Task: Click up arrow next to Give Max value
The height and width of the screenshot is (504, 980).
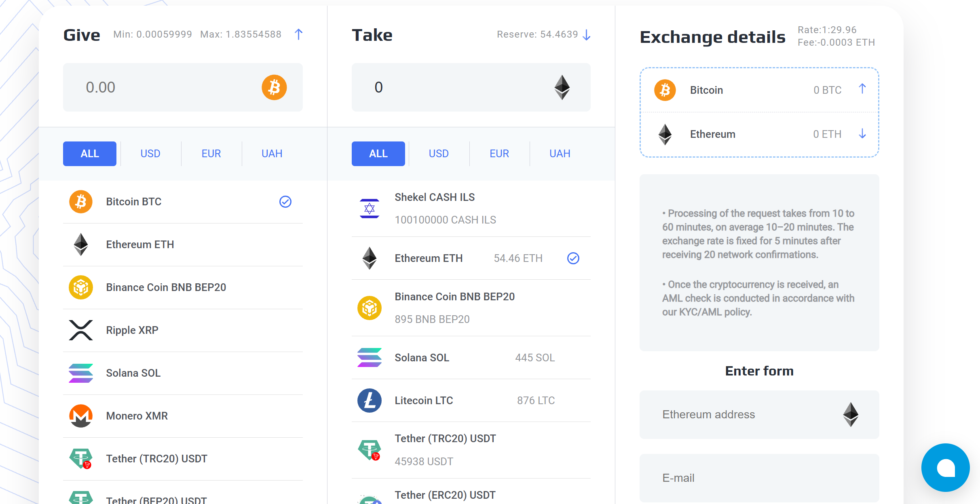Action: pyautogui.click(x=298, y=34)
